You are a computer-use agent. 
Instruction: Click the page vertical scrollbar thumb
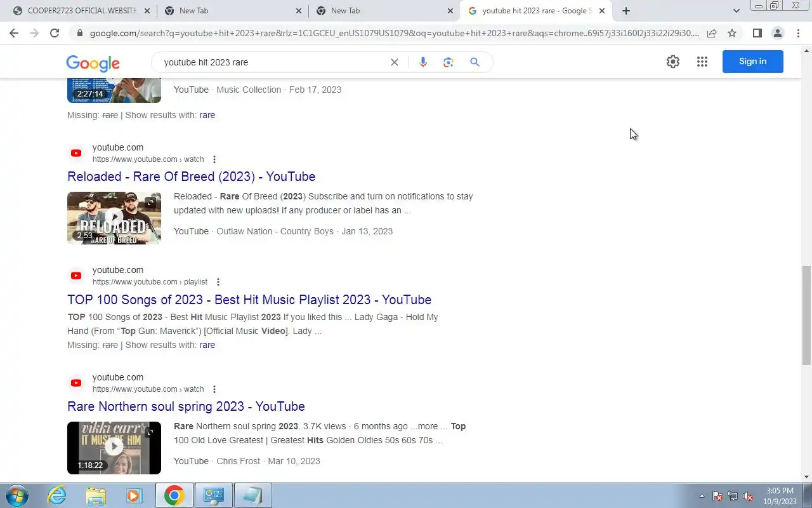[x=807, y=316]
